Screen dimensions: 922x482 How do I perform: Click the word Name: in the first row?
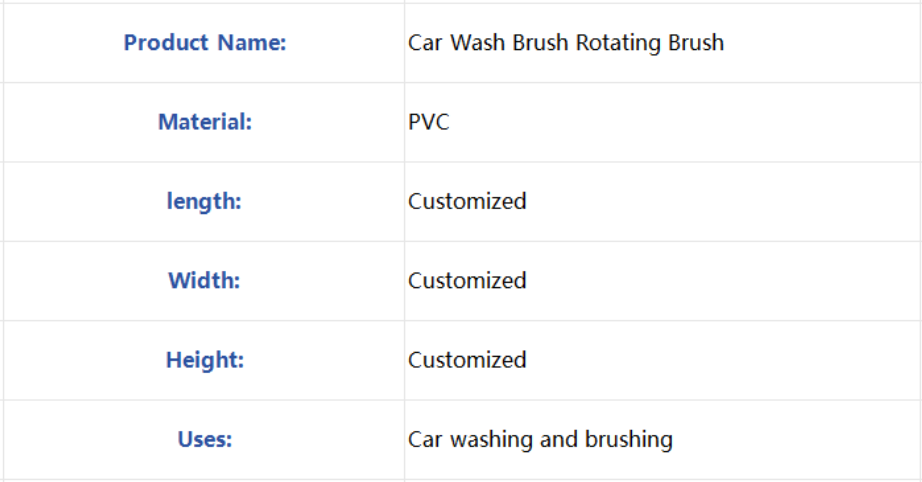(x=252, y=42)
